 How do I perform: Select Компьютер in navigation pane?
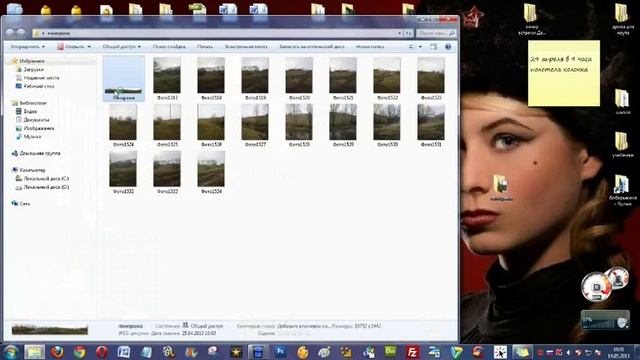[x=28, y=170]
